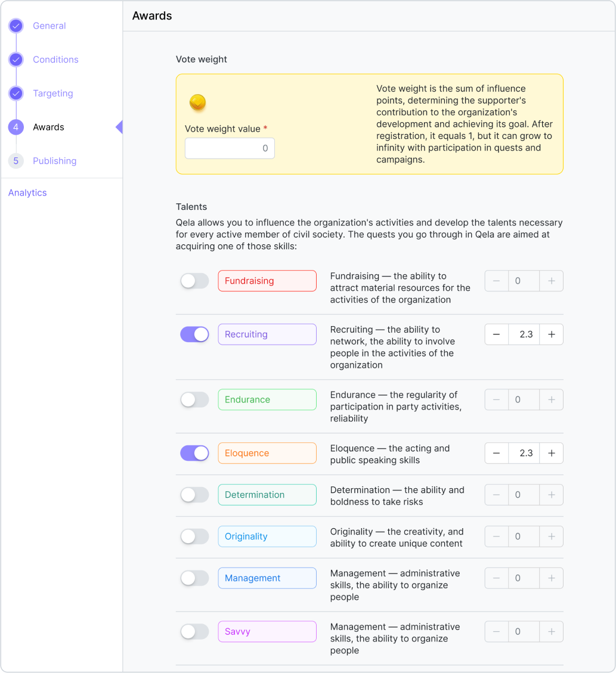
Task: Enable the Management talent toggle
Action: tap(194, 578)
